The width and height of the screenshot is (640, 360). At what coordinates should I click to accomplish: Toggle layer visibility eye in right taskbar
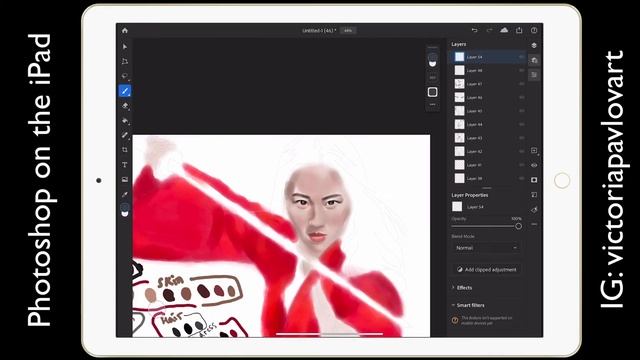(x=534, y=165)
